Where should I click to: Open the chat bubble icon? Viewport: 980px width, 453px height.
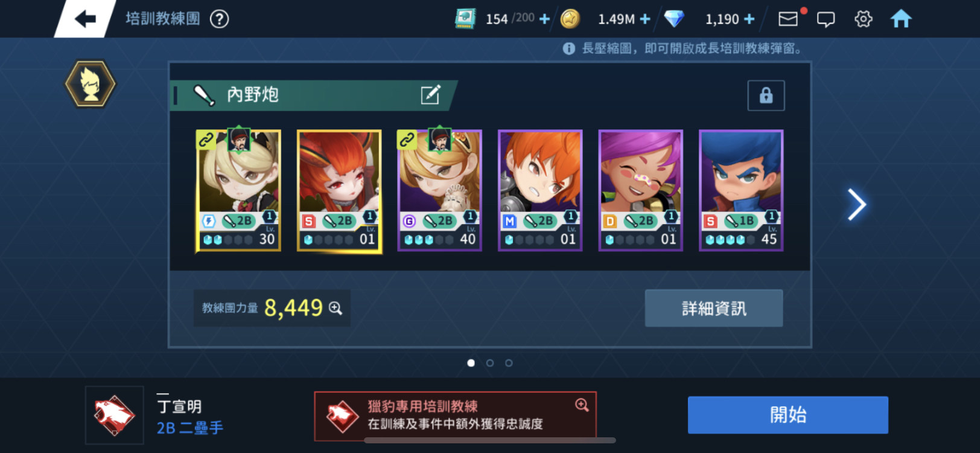coord(826,19)
